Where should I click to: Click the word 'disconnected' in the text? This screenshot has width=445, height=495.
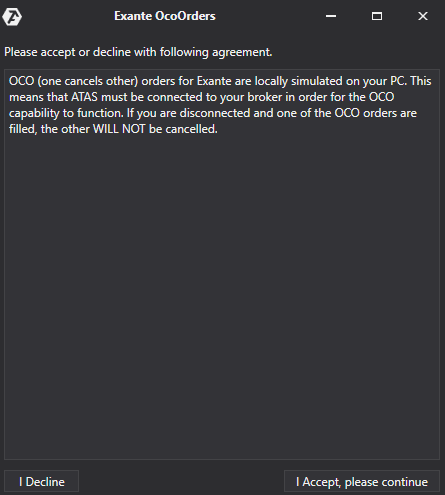215,113
